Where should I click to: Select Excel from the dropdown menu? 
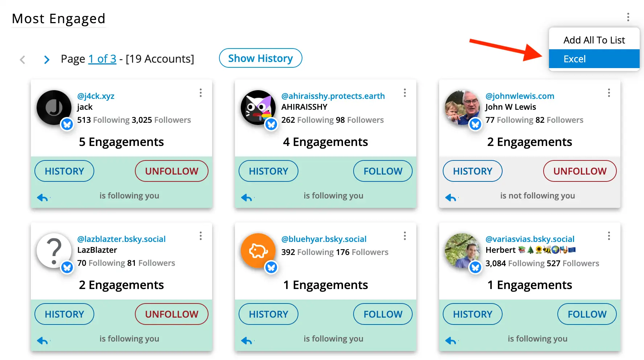[x=594, y=59]
